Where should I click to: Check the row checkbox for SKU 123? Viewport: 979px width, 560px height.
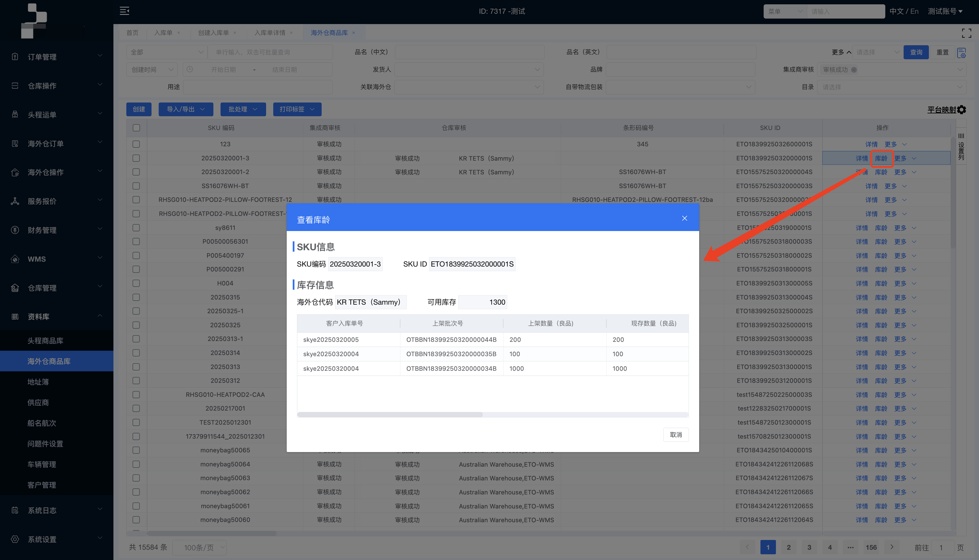click(136, 144)
